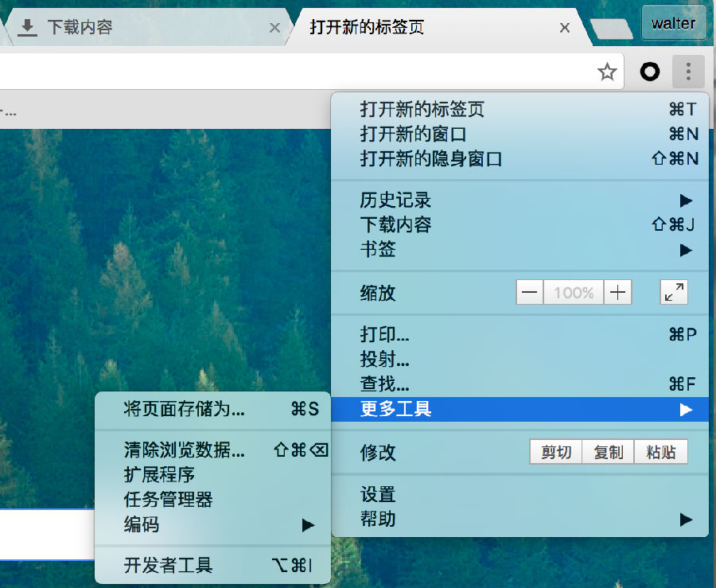This screenshot has width=716, height=588.
Task: Select 将页面存储为... in submenu
Action: click(212, 409)
